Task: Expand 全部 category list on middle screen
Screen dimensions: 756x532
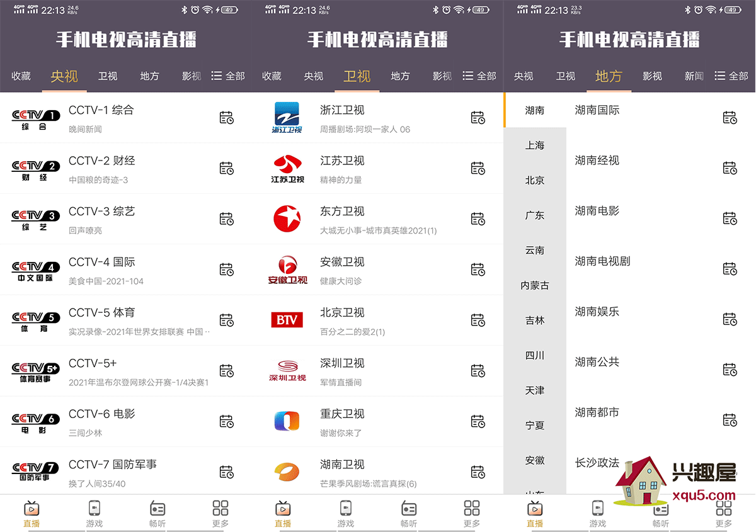Action: pyautogui.click(x=479, y=76)
